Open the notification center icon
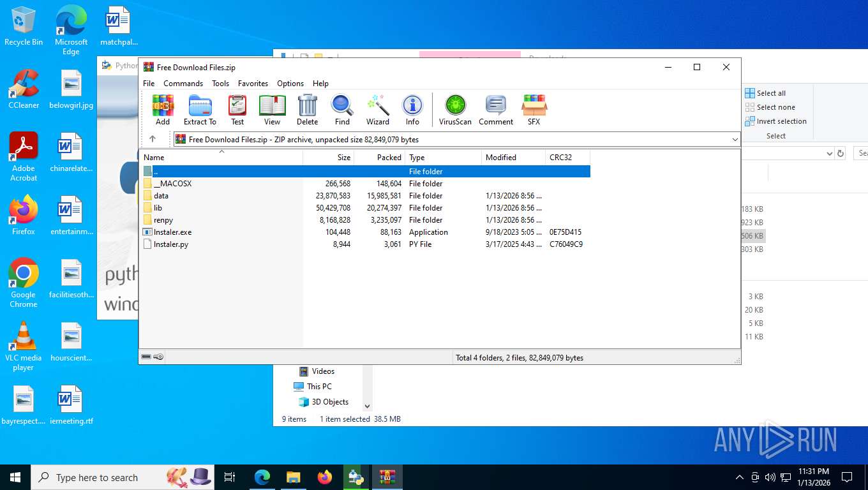This screenshot has height=490, width=868. pyautogui.click(x=847, y=477)
